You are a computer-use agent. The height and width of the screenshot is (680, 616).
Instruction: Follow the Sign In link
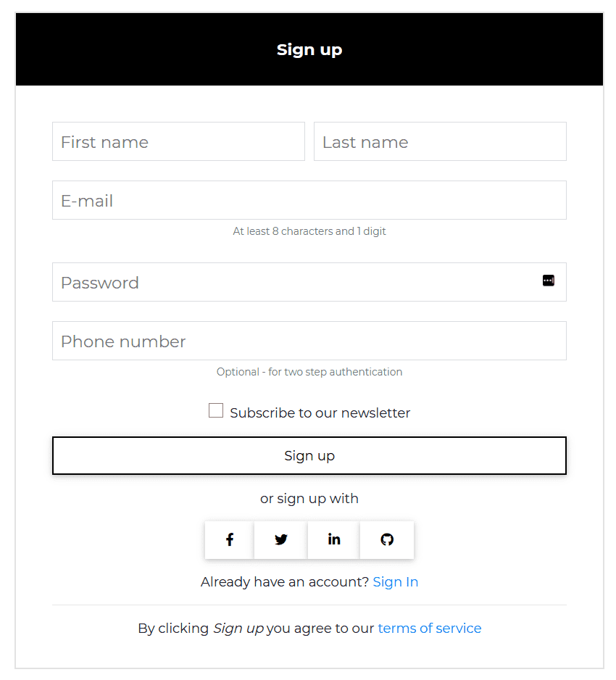coord(395,582)
